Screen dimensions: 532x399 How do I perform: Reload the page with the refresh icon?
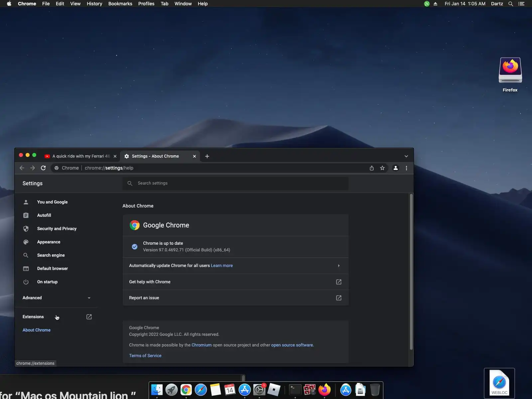[x=43, y=168]
